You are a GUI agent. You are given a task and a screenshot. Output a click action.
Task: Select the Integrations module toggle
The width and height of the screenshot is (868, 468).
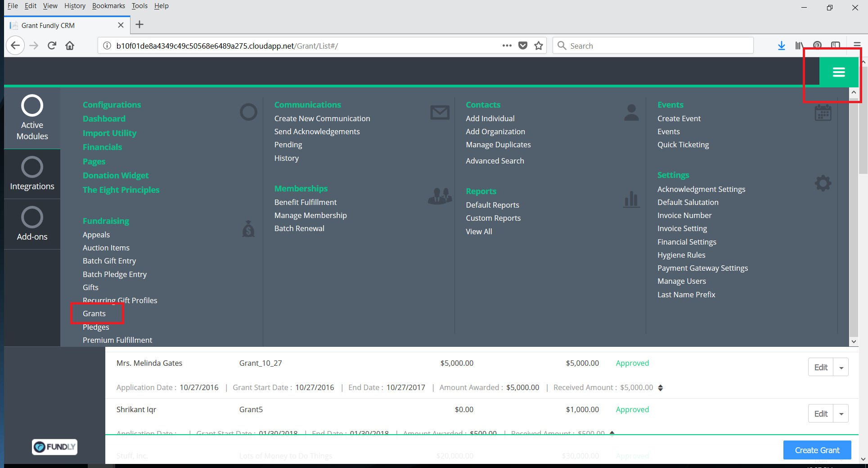[x=32, y=174]
